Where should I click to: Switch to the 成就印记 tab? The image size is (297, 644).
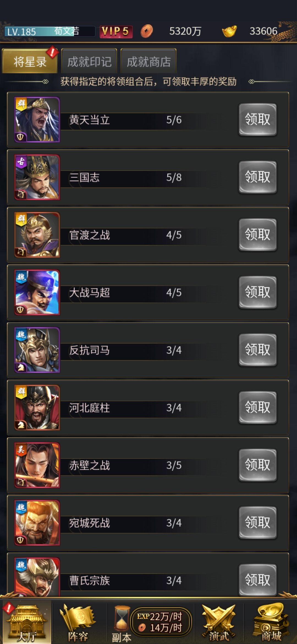coord(89,61)
